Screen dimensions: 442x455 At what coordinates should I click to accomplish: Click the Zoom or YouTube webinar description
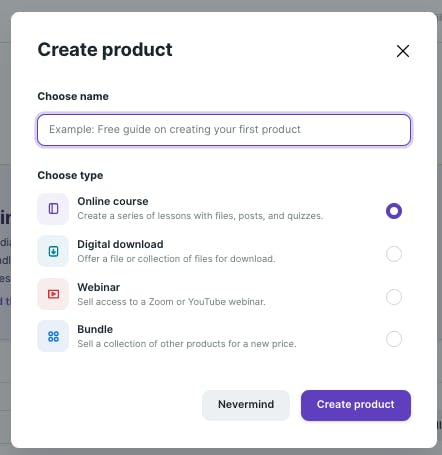click(x=171, y=302)
